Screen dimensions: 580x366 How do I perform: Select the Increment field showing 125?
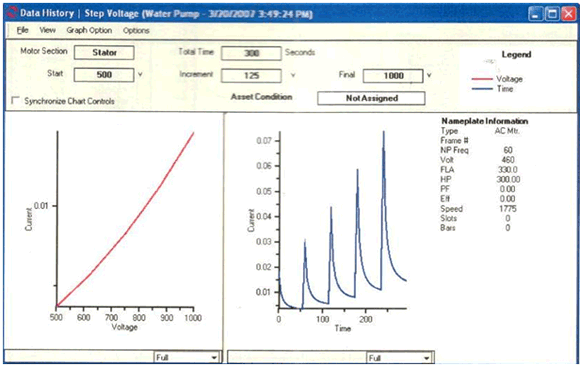click(251, 76)
